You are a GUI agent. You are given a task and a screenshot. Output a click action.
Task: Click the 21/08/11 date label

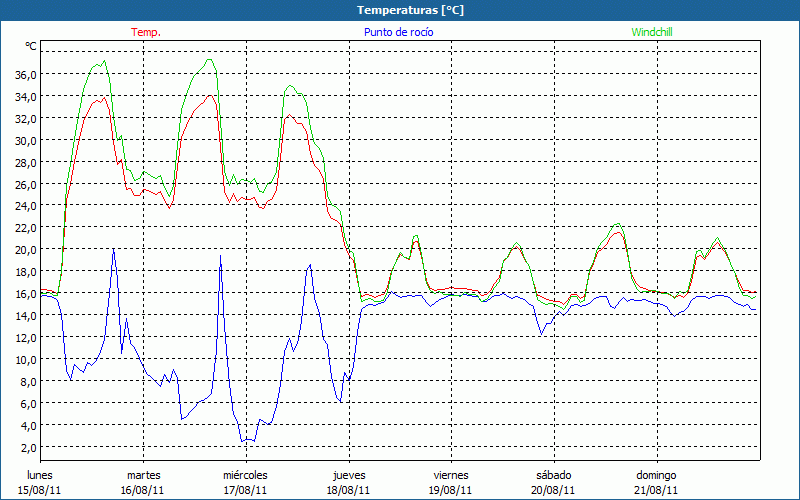pyautogui.click(x=656, y=490)
